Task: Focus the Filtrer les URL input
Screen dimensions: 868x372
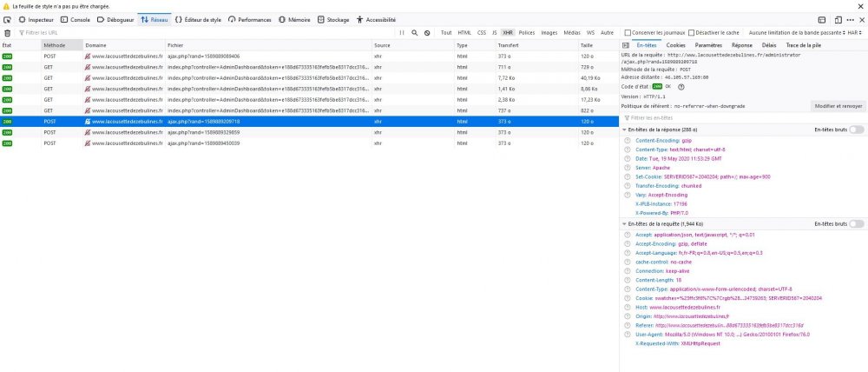Action: click(x=205, y=33)
